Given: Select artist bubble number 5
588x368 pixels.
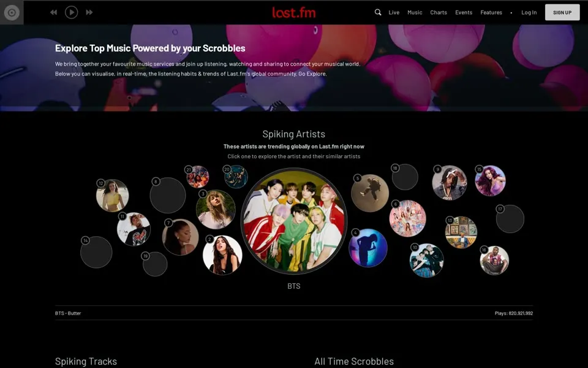Looking at the screenshot, I should click(x=370, y=193).
